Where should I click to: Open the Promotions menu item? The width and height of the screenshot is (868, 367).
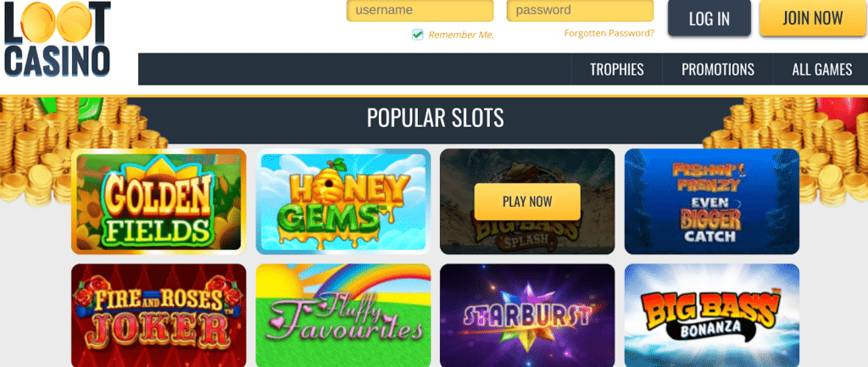[717, 70]
